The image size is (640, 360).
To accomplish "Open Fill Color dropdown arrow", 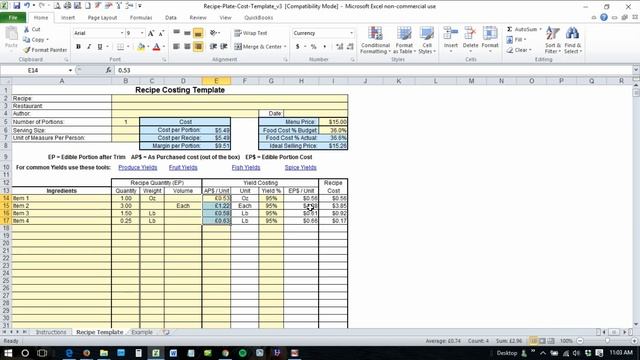I will (x=148, y=47).
